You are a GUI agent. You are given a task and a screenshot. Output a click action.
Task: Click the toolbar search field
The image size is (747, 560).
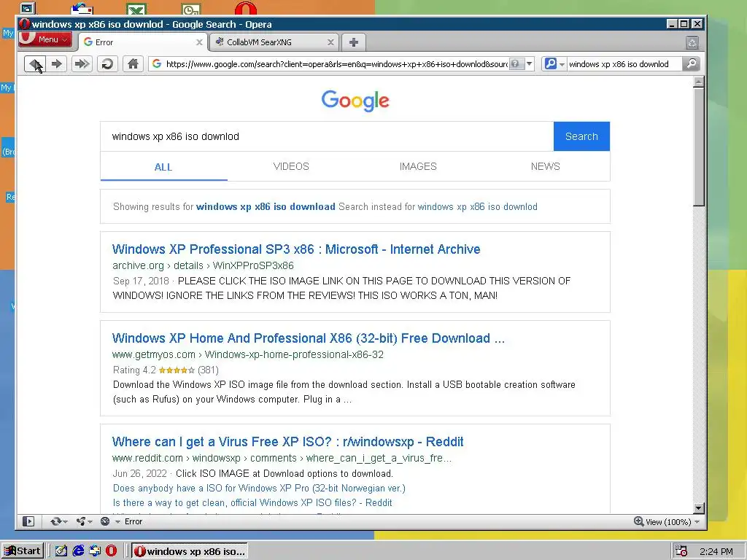point(624,64)
